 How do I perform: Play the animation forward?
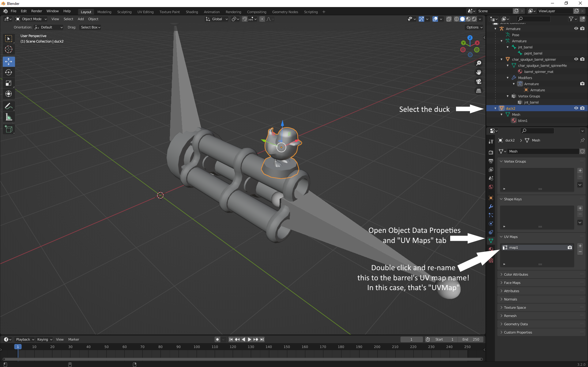[250, 339]
